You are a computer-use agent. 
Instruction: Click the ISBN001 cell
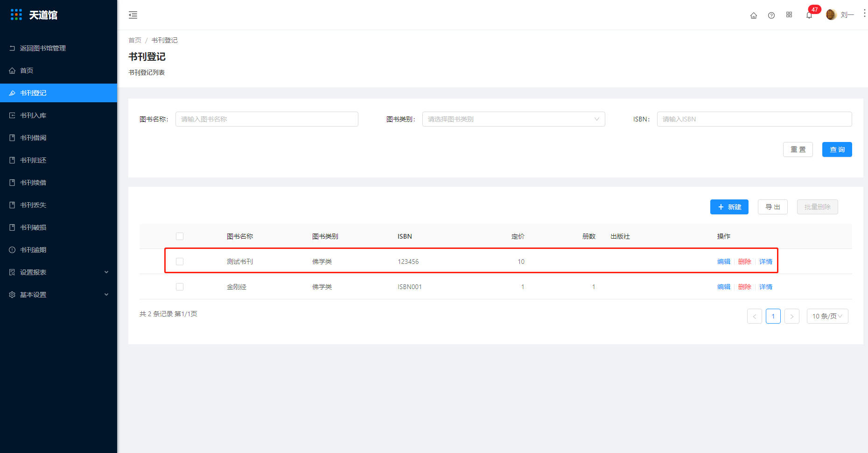point(410,287)
